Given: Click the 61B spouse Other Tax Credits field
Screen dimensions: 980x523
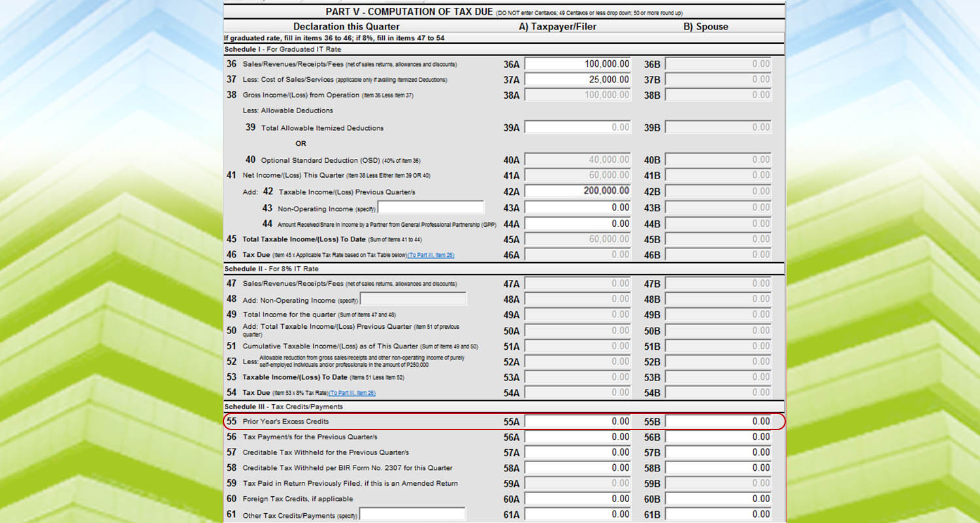Looking at the screenshot, I should [718, 515].
